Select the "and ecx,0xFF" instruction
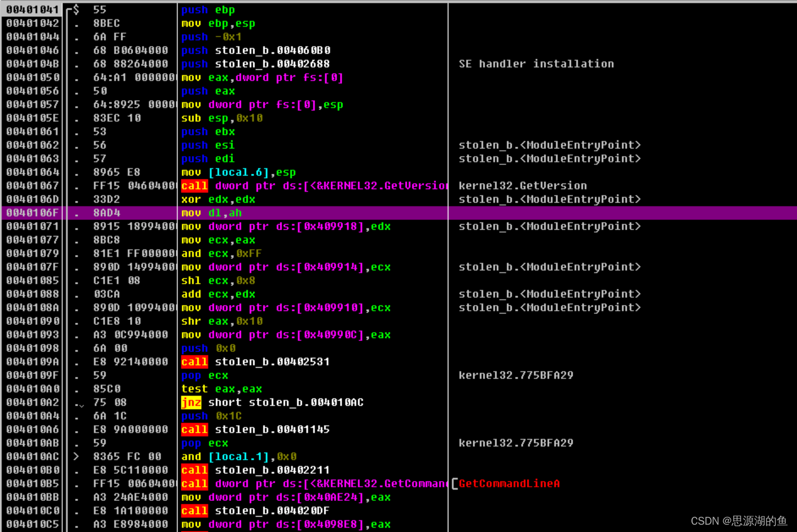 click(222, 253)
